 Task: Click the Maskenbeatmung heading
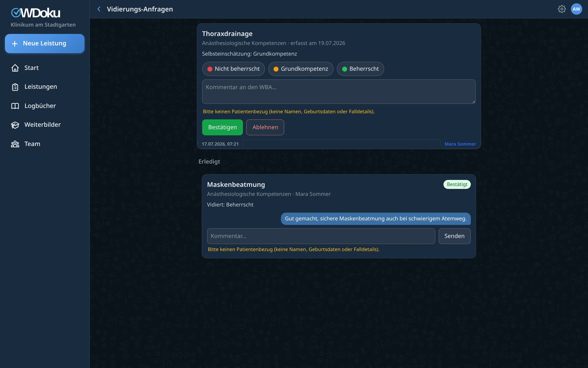click(236, 185)
